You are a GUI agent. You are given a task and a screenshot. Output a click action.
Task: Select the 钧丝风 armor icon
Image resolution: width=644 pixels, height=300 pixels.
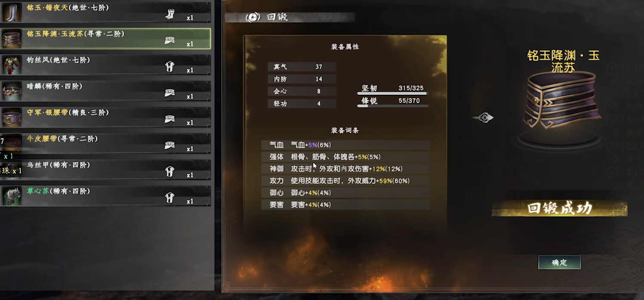(12, 65)
